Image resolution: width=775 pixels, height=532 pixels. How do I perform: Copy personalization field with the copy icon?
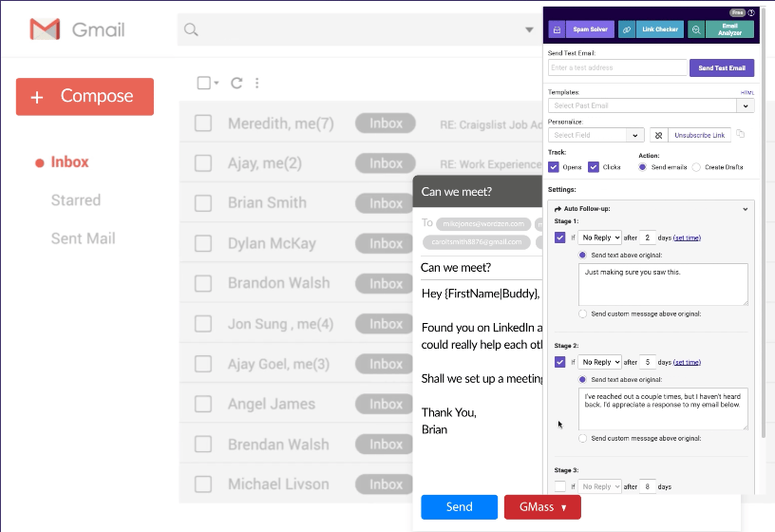pos(741,134)
